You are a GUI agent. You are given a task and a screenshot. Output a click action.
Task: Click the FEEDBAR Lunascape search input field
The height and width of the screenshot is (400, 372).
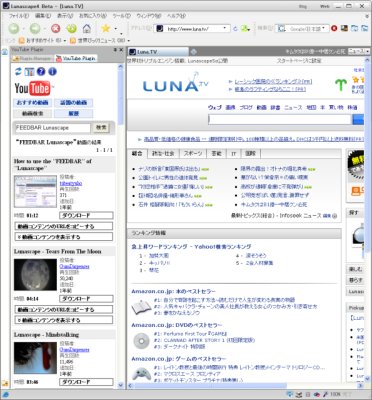click(x=52, y=128)
